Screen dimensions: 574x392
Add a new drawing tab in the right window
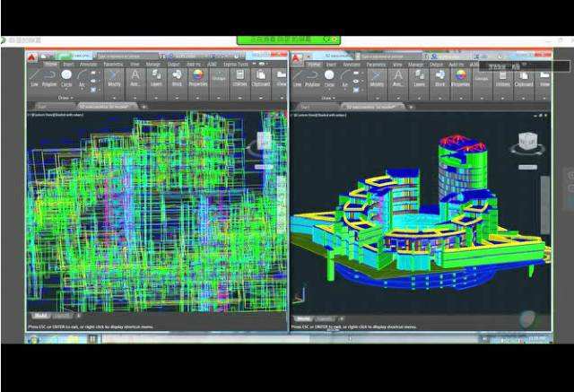click(x=411, y=107)
